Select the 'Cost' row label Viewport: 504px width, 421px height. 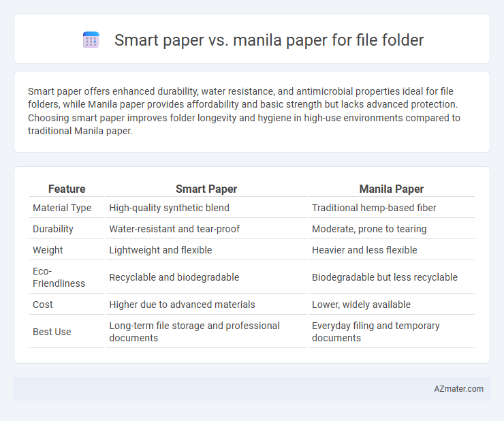tap(43, 305)
